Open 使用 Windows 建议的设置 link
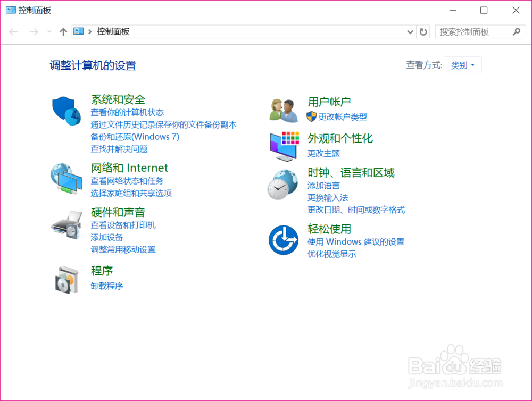The width and height of the screenshot is (532, 401). pyautogui.click(x=356, y=242)
